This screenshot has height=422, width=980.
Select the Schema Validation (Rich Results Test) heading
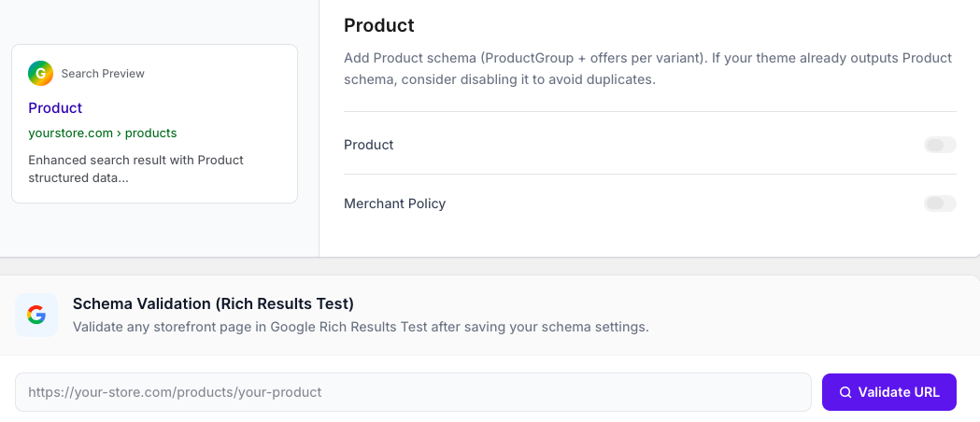pyautogui.click(x=213, y=304)
